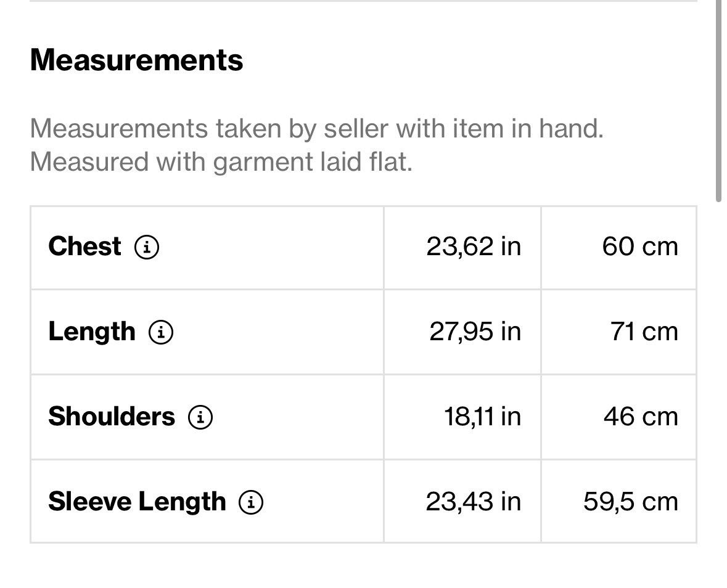The image size is (727, 588).
Task: Select the Length row label
Action: (x=92, y=332)
